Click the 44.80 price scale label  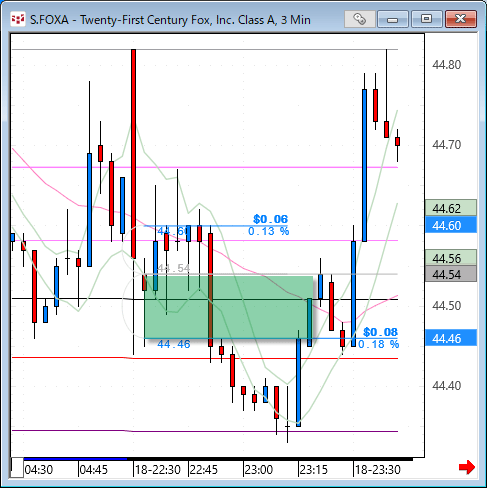(x=446, y=64)
